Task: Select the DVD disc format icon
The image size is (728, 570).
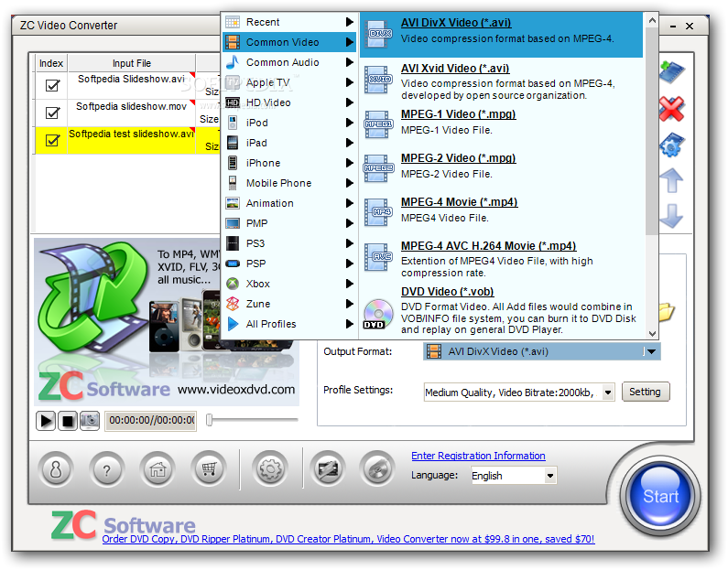Action: [x=378, y=315]
